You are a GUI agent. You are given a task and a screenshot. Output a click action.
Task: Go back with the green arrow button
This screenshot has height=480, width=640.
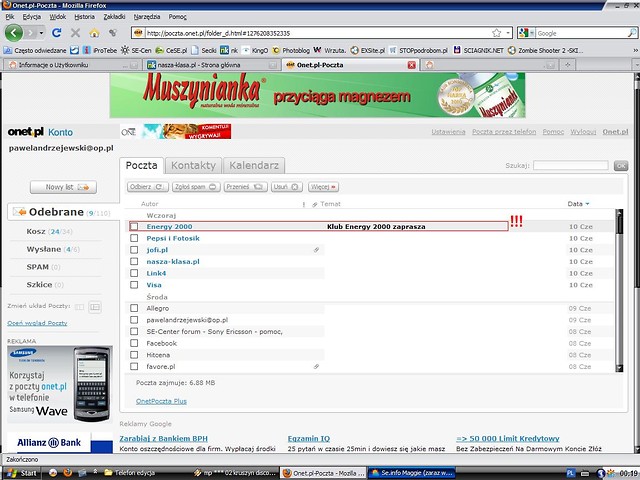13,33
